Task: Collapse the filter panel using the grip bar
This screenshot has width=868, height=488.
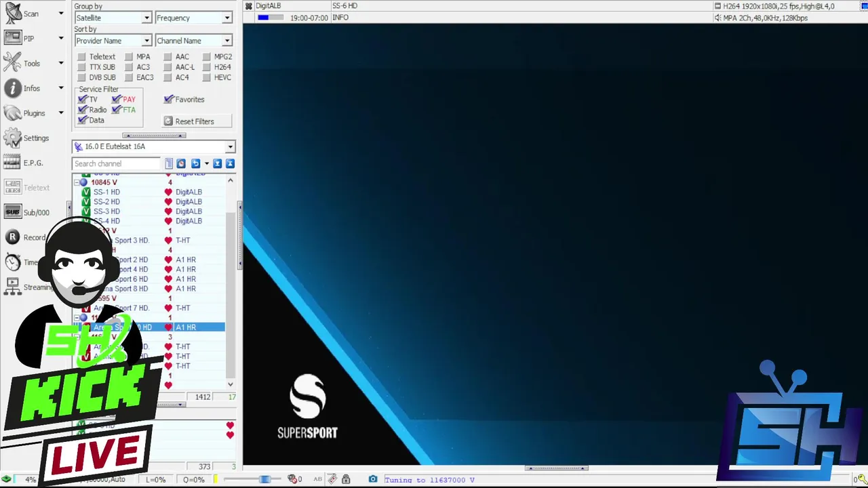Action: point(154,135)
